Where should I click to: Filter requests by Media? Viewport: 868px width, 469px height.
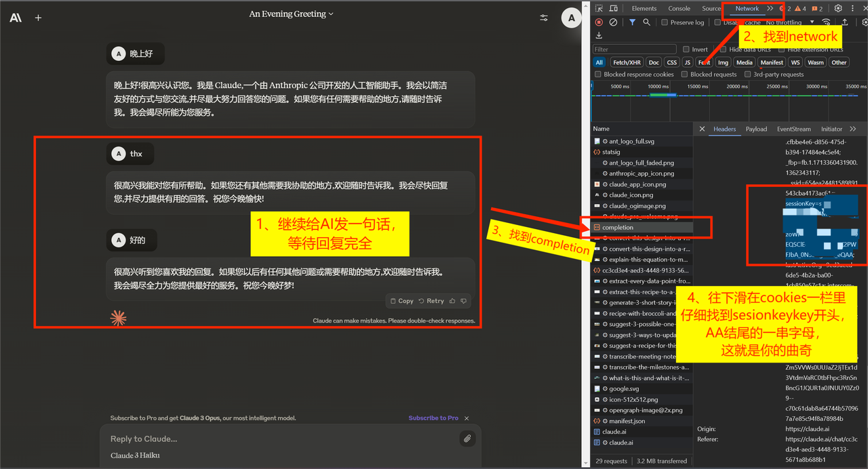[745, 62]
